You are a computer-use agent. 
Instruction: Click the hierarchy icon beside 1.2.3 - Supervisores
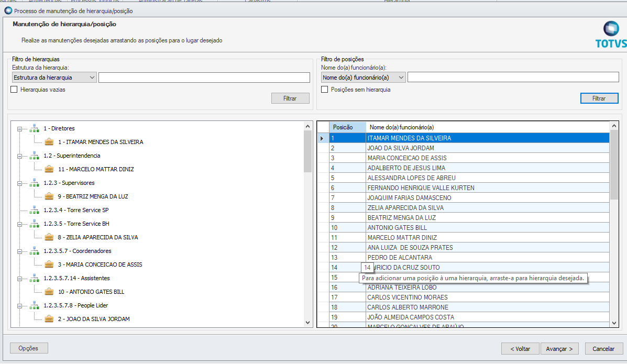pos(35,183)
